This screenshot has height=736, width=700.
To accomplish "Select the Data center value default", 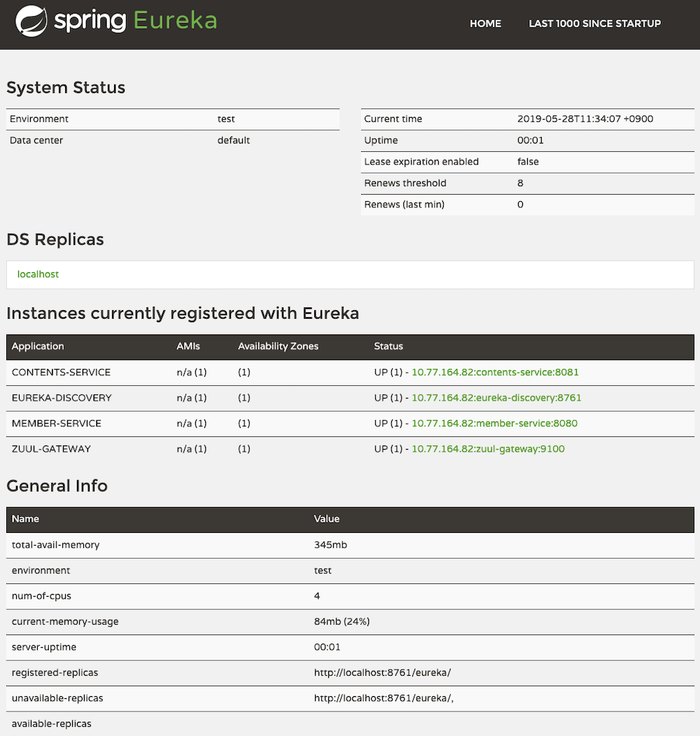I will pos(234,140).
